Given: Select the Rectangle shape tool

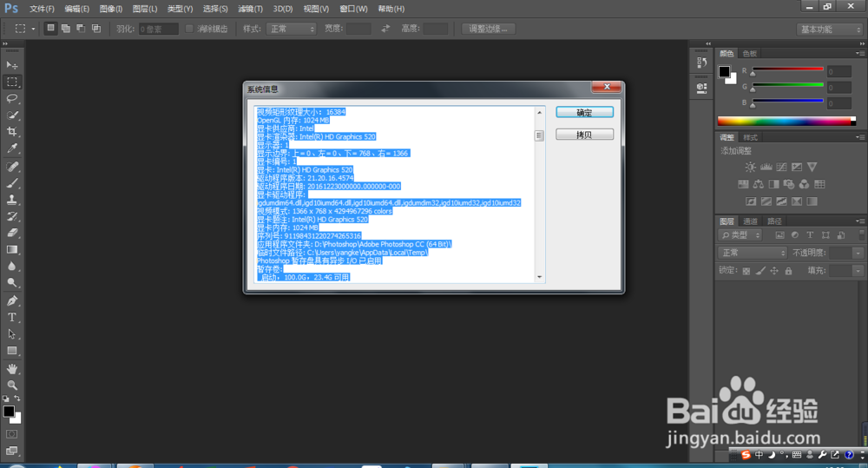Looking at the screenshot, I should (11, 351).
